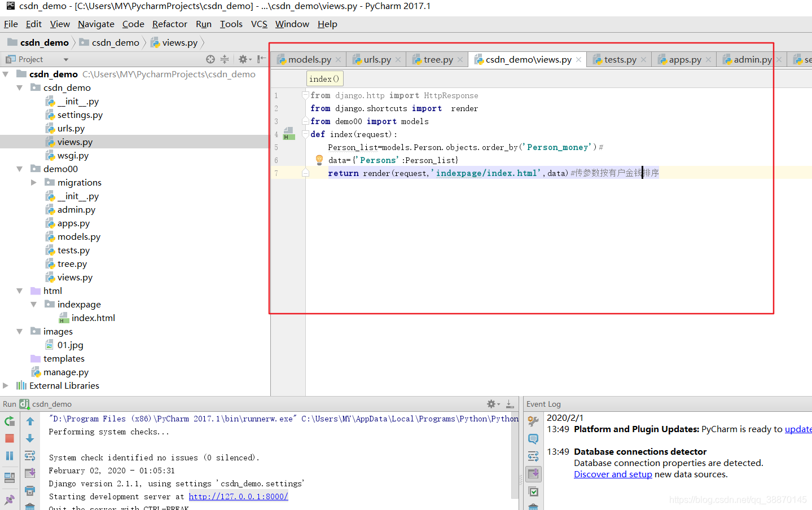Stop the running server with red square
The height and width of the screenshot is (510, 812).
pos(10,438)
